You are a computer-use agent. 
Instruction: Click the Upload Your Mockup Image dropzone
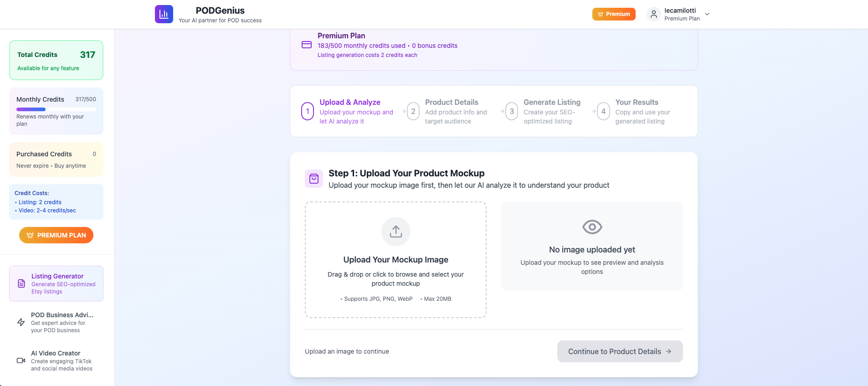pyautogui.click(x=395, y=260)
